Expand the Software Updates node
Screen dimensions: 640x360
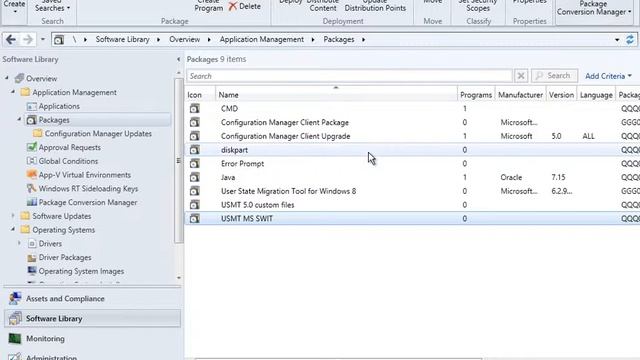(x=13, y=216)
